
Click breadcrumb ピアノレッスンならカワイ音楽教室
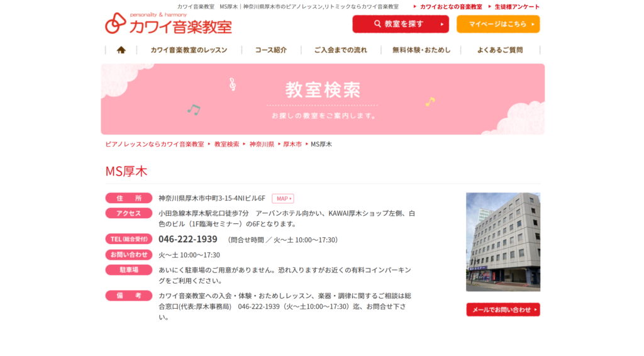155,144
